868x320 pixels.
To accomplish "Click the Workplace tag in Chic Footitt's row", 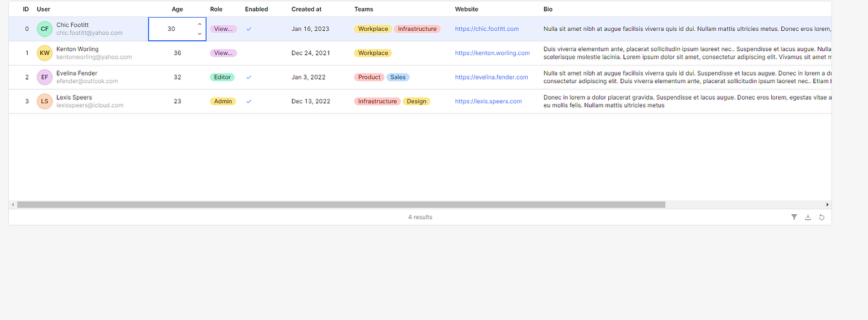I will pyautogui.click(x=373, y=29).
